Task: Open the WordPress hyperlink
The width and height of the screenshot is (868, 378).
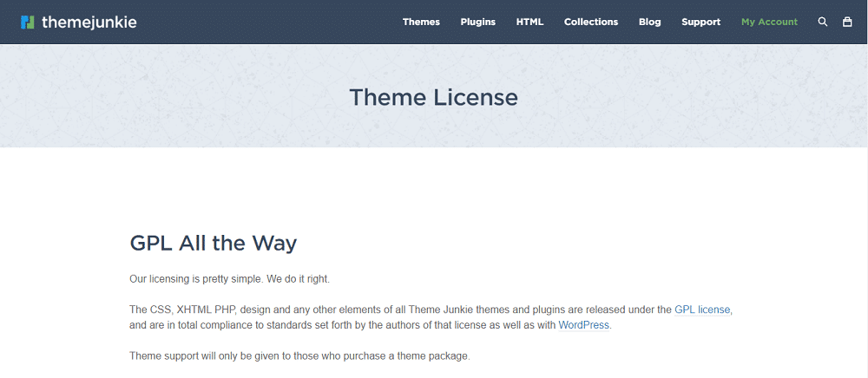Action: tap(583, 325)
